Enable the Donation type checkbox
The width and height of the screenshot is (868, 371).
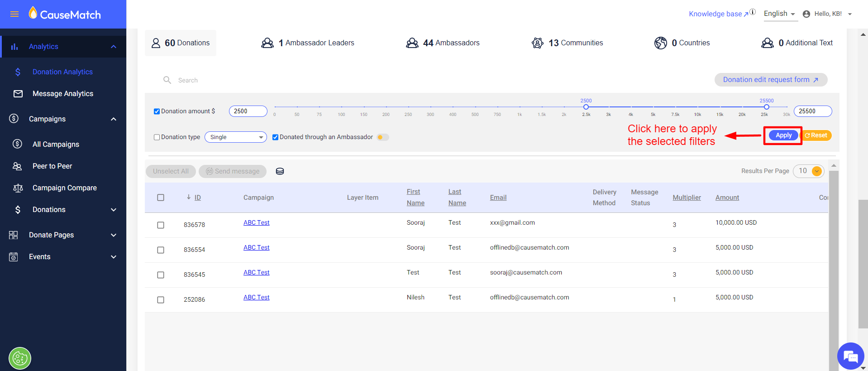pyautogui.click(x=157, y=137)
